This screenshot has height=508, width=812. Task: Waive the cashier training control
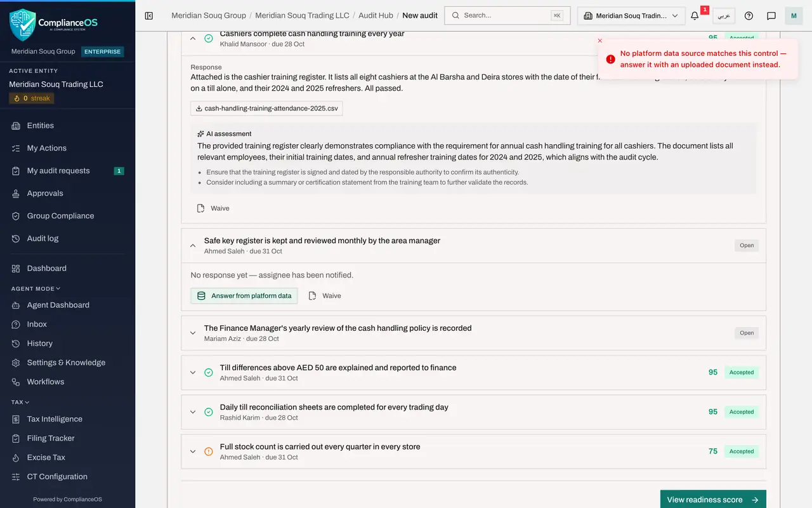tap(213, 208)
